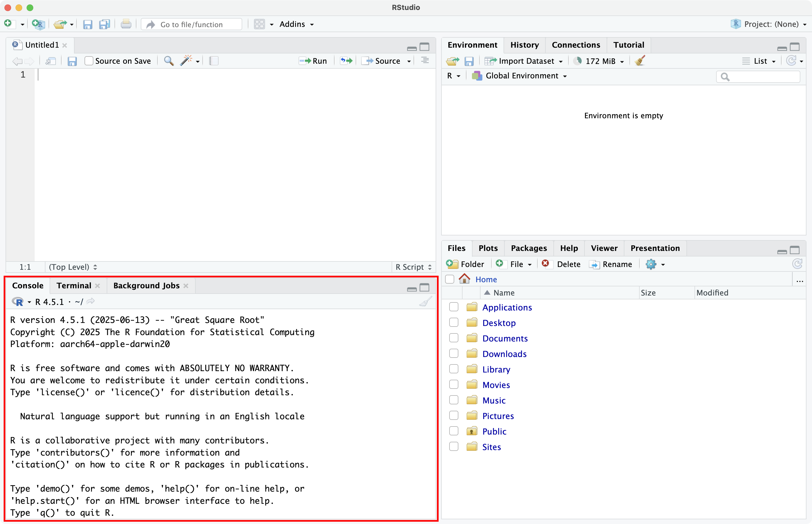The image size is (812, 524).
Task: Click the Files path ellipsis button
Action: pos(800,281)
